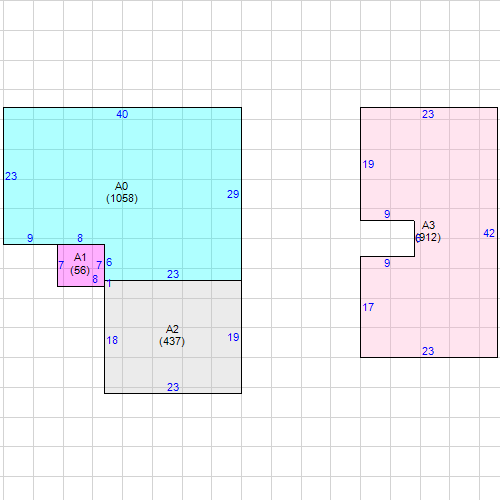Click the 23 dimension between A0 and A2

pyautogui.click(x=173, y=274)
